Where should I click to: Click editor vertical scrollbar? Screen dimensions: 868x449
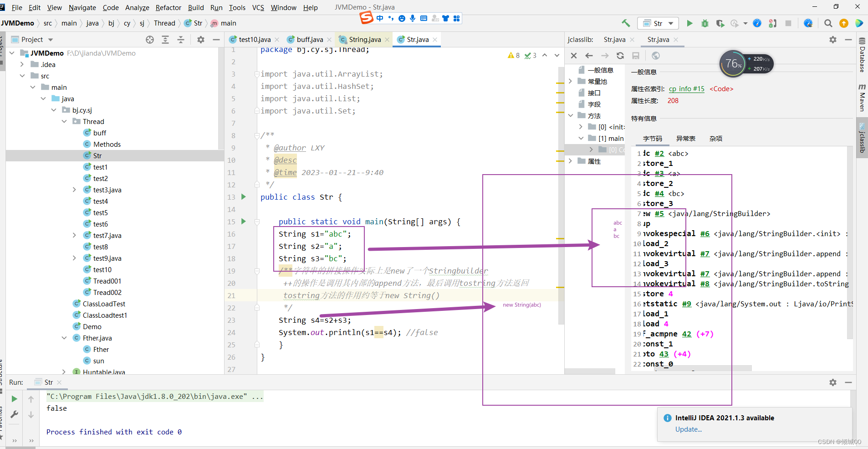tap(561, 196)
